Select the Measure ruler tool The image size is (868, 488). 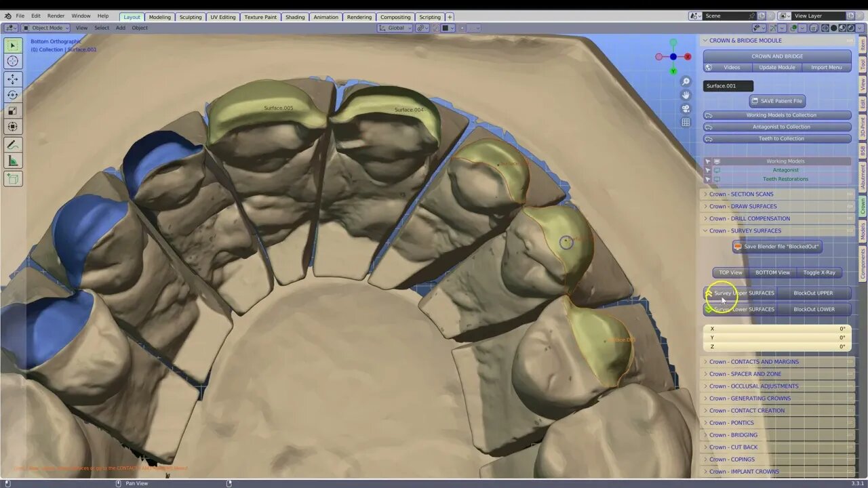click(x=12, y=161)
